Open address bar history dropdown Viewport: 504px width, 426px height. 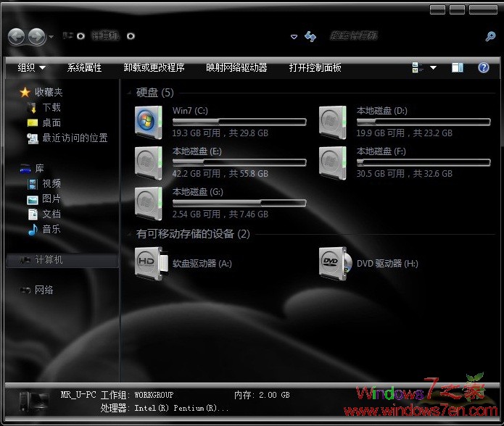pos(294,37)
